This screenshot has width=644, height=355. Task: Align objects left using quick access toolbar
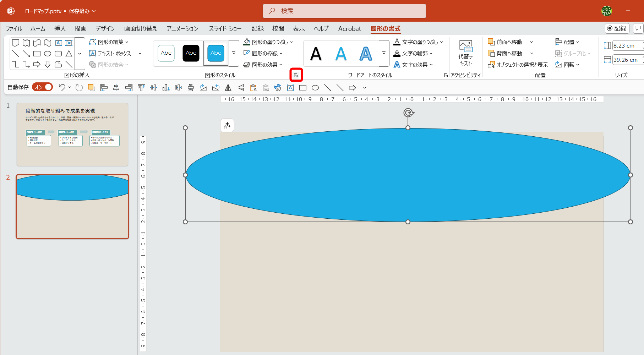tap(104, 88)
